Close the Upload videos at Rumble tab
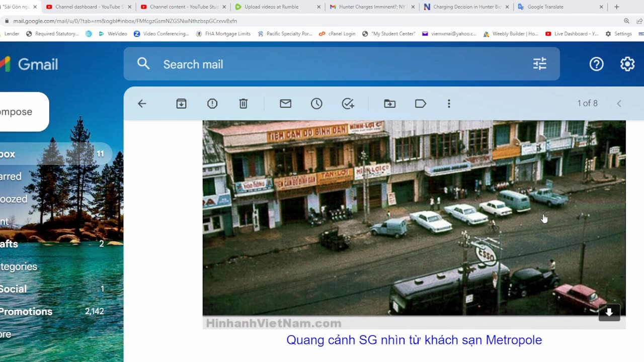The width and height of the screenshot is (644, 362). click(x=318, y=7)
